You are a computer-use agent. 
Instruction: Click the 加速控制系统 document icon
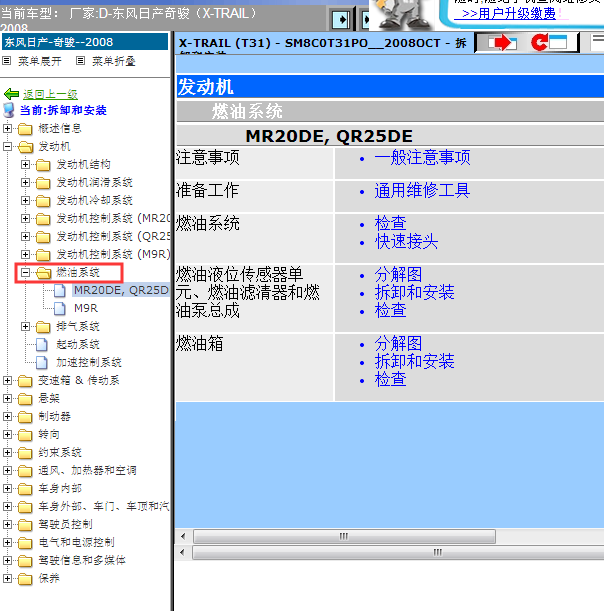(42, 362)
